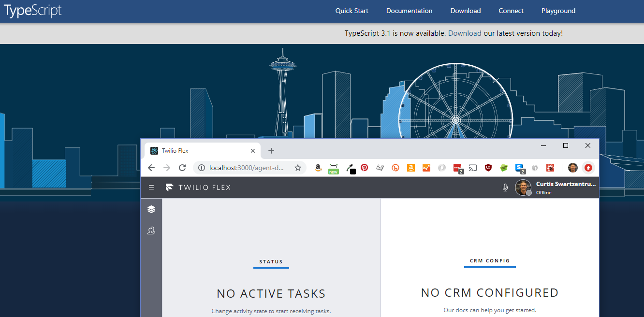Open the microphone settings in the Flex header
The image size is (644, 317).
point(505,187)
